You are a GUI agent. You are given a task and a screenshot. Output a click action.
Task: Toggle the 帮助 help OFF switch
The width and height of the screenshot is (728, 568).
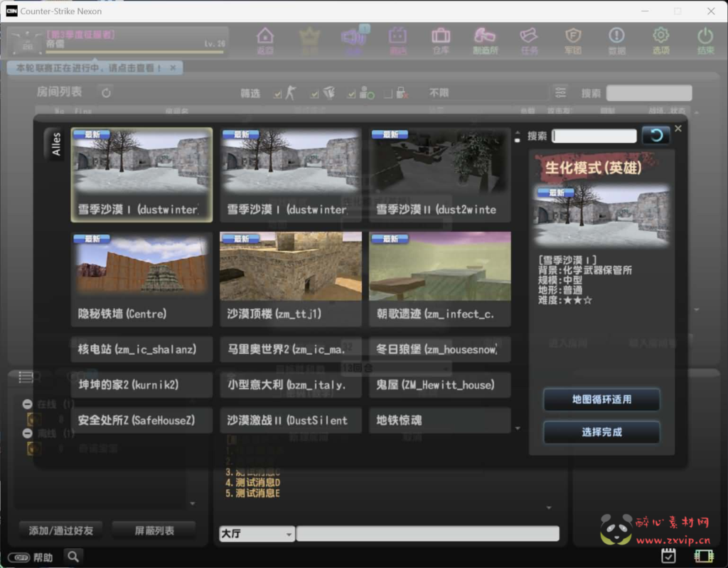pyautogui.click(x=19, y=557)
